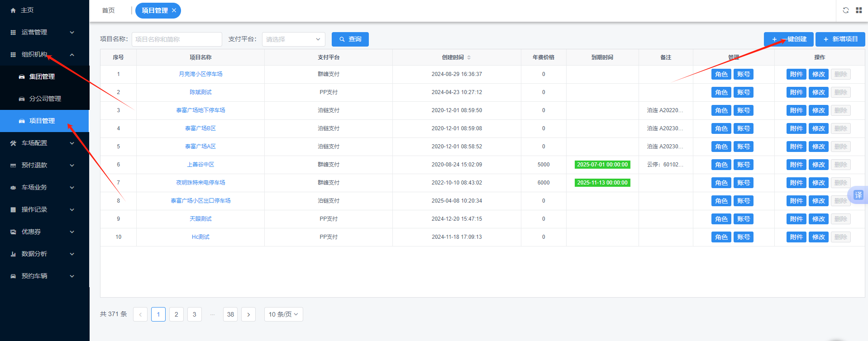Image resolution: width=868 pixels, height=341 pixels.
Task: Click the 优惠券 coupon icon in sidebar
Action: (13, 232)
